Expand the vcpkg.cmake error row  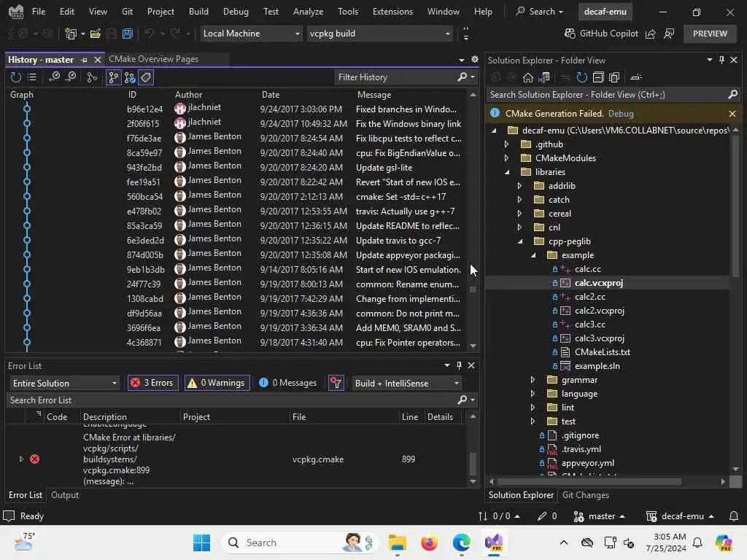pos(21,459)
